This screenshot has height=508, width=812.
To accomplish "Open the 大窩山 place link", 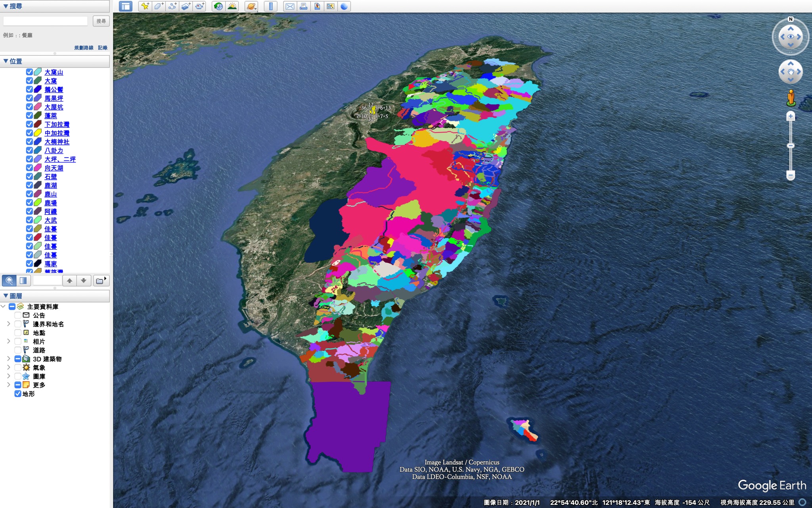I will pos(54,72).
